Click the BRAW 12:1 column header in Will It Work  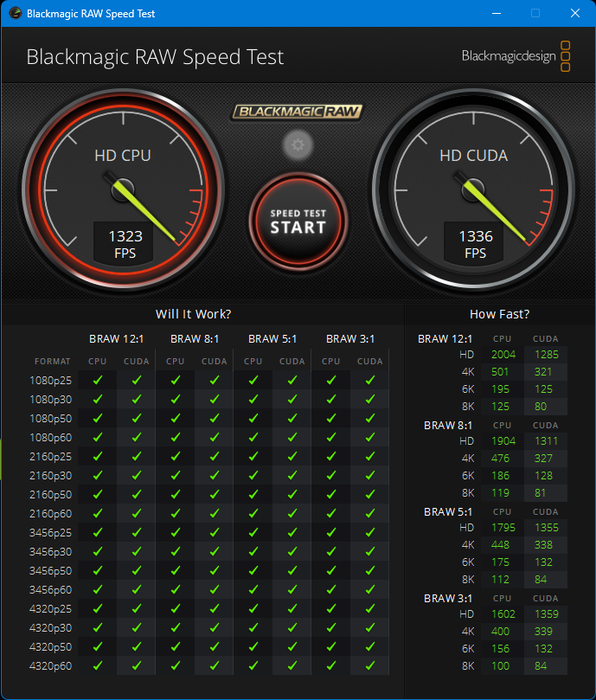117,339
